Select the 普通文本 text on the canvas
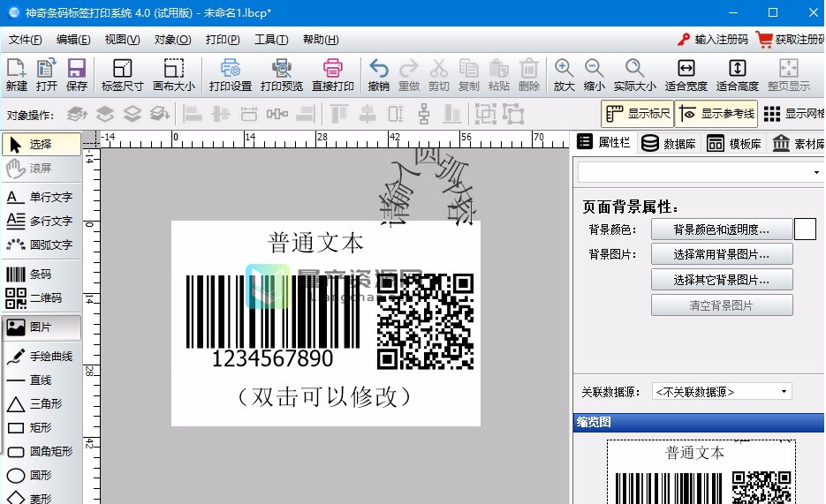This screenshot has width=826, height=504. pyautogui.click(x=315, y=243)
